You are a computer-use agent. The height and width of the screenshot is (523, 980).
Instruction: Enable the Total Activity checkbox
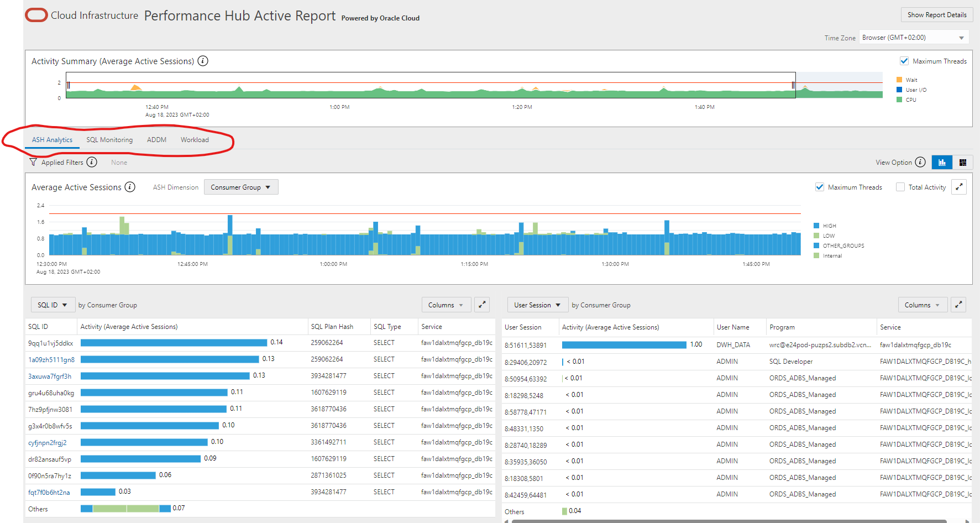click(900, 187)
